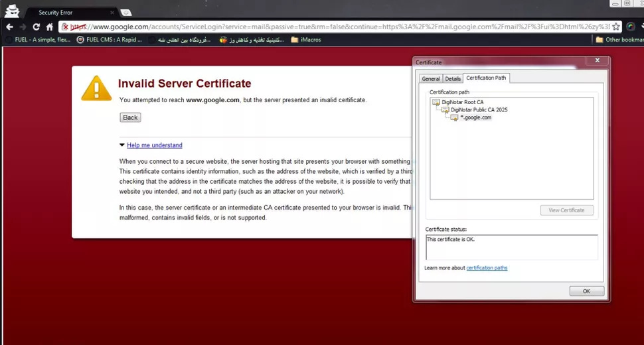This screenshot has height=345, width=644.
Task: Close the Security Error tab
Action: pos(112,13)
